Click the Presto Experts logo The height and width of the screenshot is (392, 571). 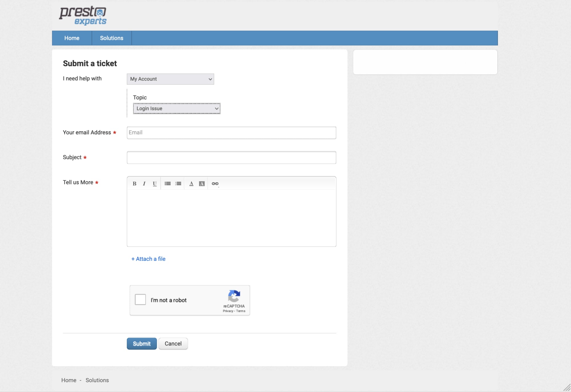point(83,15)
